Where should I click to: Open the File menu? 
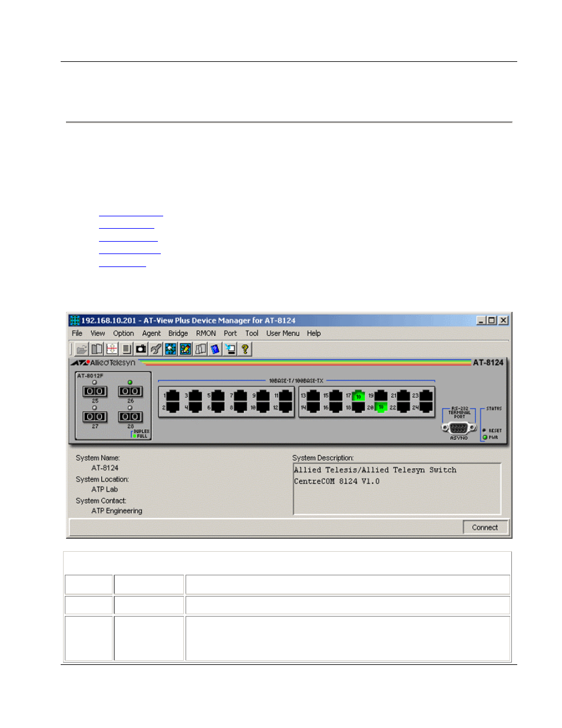point(77,333)
